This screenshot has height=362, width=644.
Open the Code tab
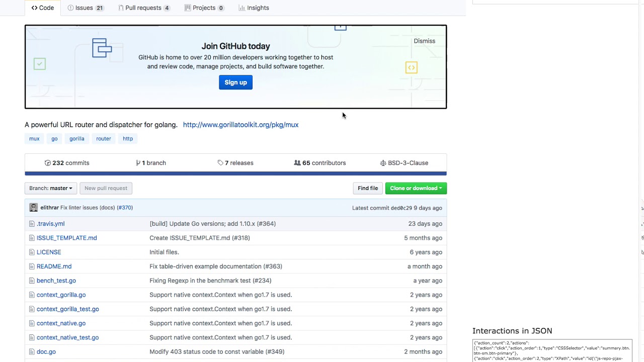tap(43, 8)
